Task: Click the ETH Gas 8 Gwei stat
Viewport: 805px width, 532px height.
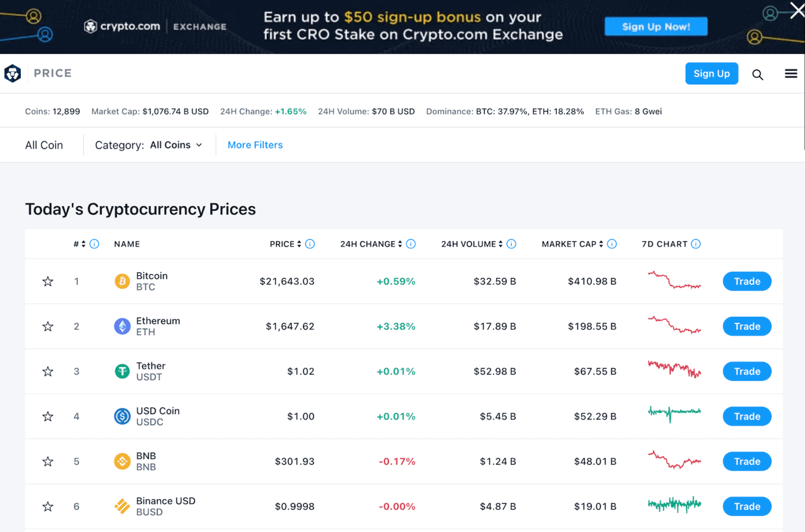Action: point(629,112)
